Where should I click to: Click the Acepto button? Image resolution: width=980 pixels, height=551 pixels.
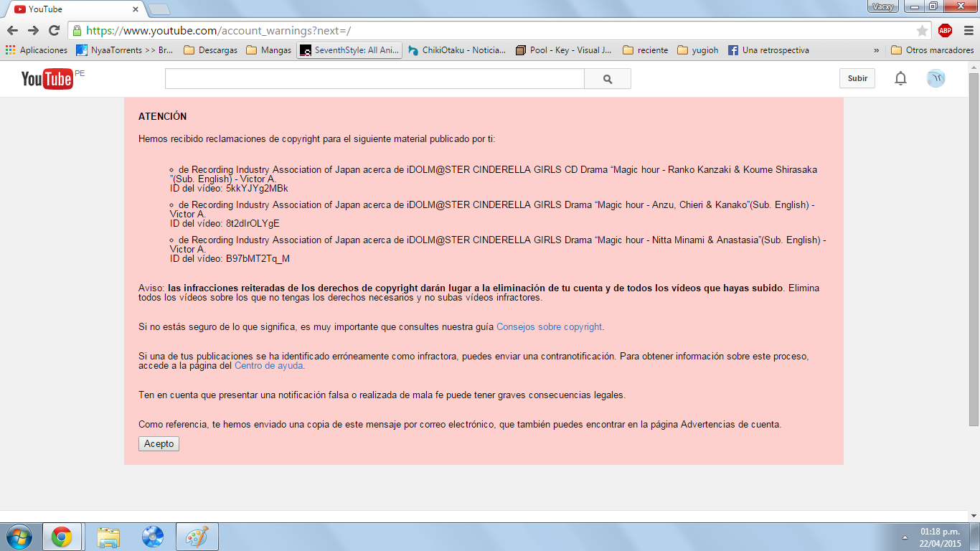(159, 443)
